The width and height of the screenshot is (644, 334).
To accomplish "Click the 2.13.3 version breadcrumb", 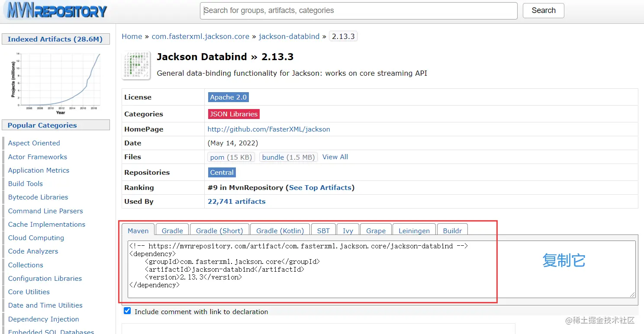I will point(343,36).
